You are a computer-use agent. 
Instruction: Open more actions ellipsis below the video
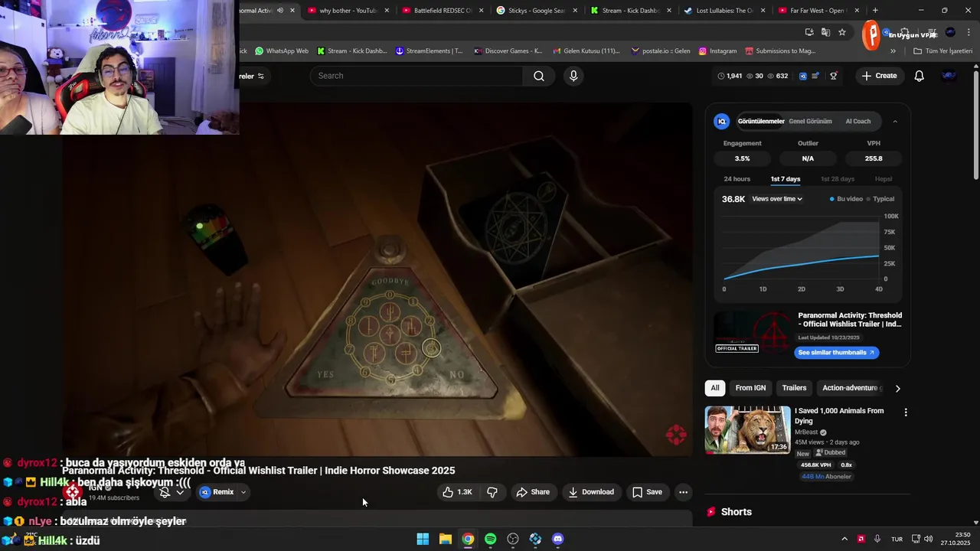tap(683, 492)
